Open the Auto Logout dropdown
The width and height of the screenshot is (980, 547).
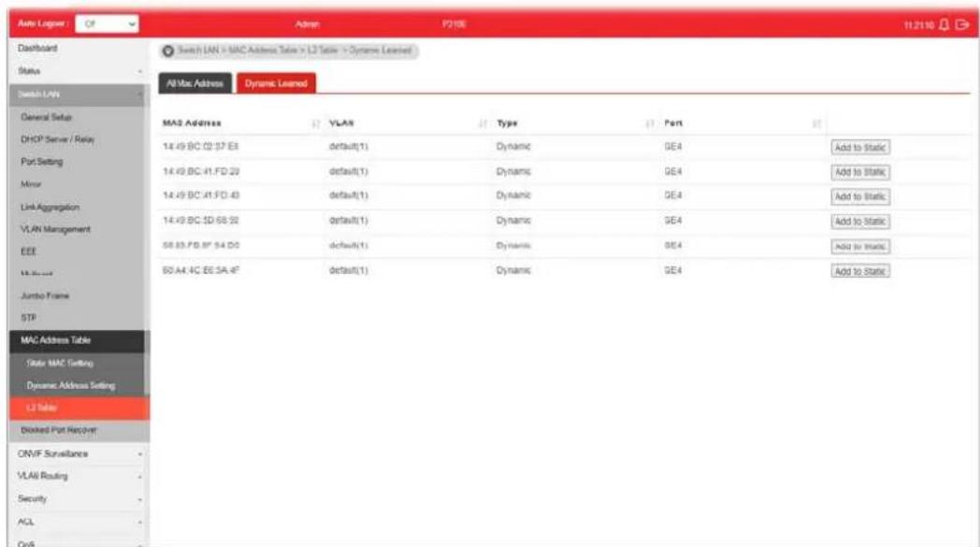click(x=107, y=23)
